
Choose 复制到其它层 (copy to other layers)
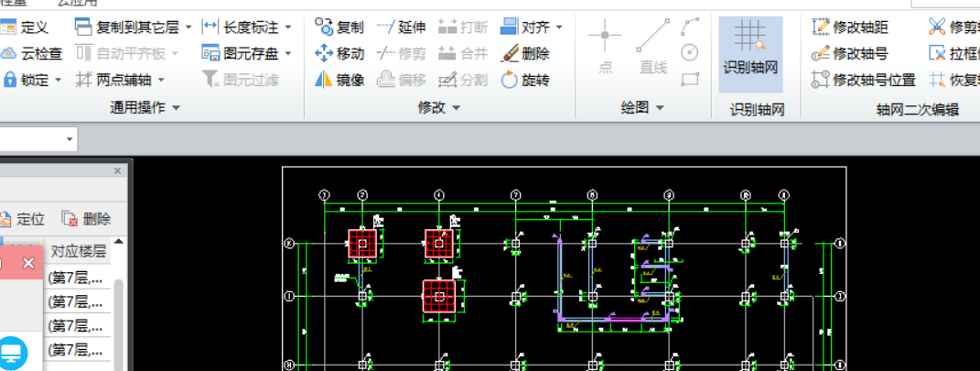pos(127,27)
